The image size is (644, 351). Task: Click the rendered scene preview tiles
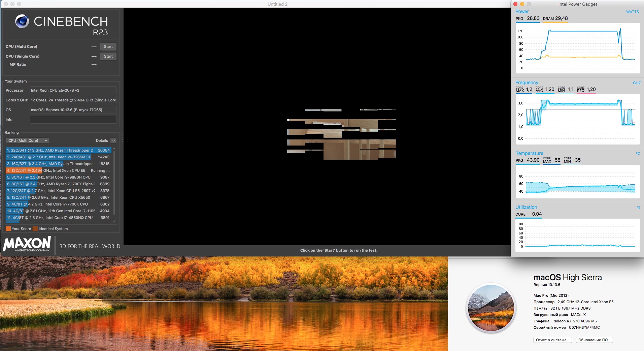click(341, 134)
